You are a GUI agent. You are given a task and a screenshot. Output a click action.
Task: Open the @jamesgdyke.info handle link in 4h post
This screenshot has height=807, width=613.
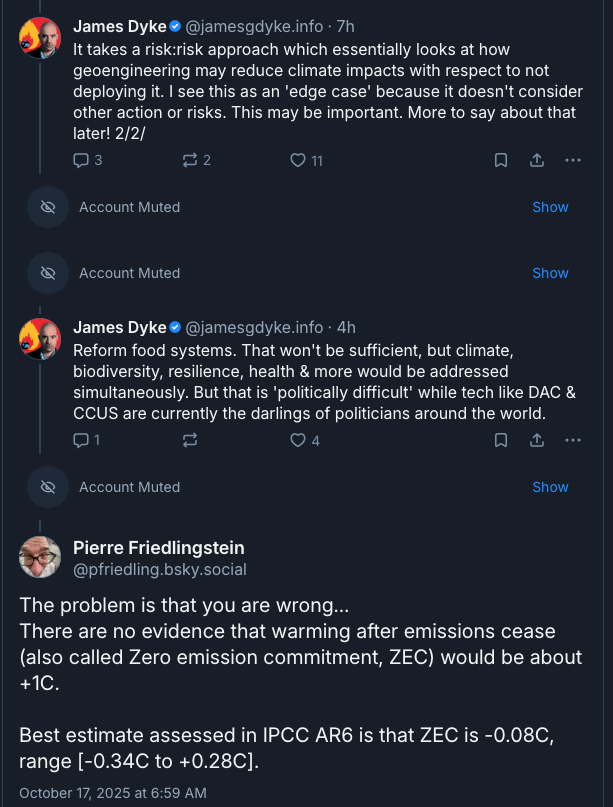point(255,327)
